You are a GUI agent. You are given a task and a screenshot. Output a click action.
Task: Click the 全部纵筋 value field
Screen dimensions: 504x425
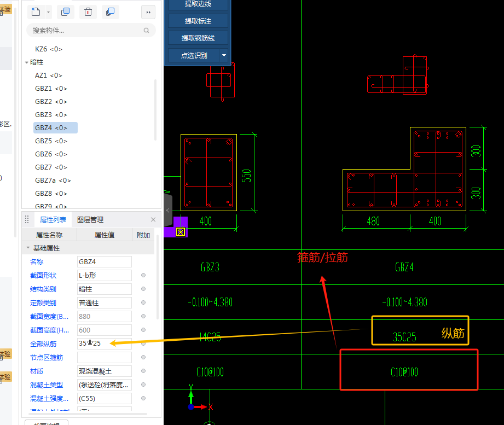[105, 344]
